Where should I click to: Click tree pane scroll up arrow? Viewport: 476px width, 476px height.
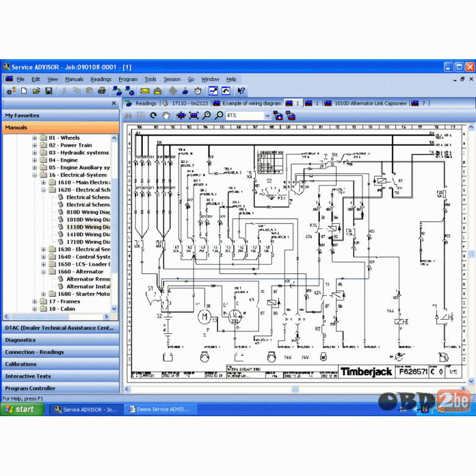click(x=114, y=138)
